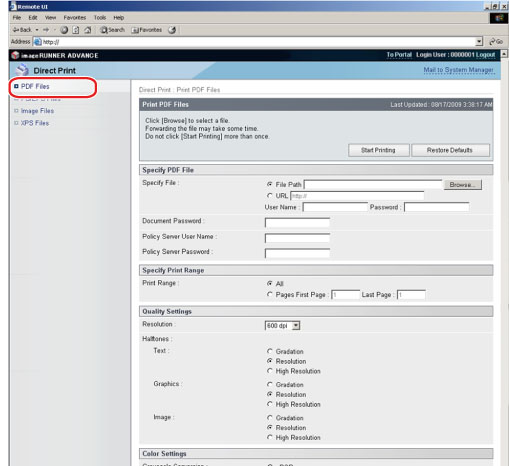Select PDF Files in sidebar
509x466 pixels.
click(35, 86)
